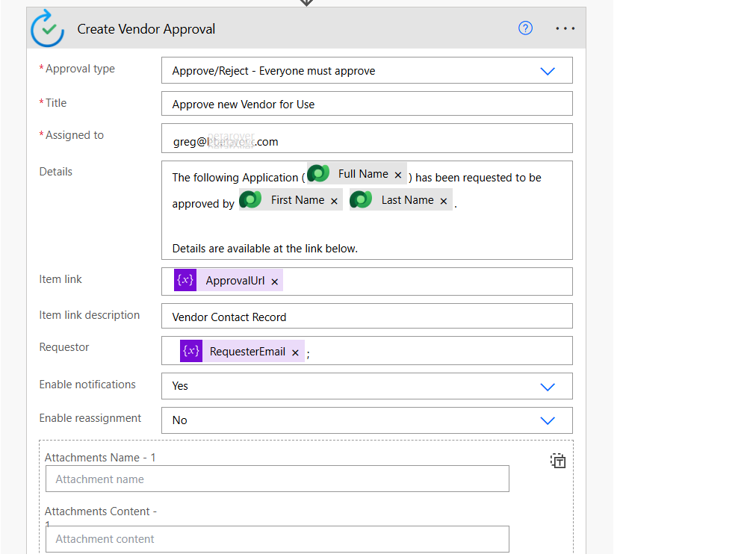747x560 pixels.
Task: Click the switch to array input icon
Action: tap(558, 461)
